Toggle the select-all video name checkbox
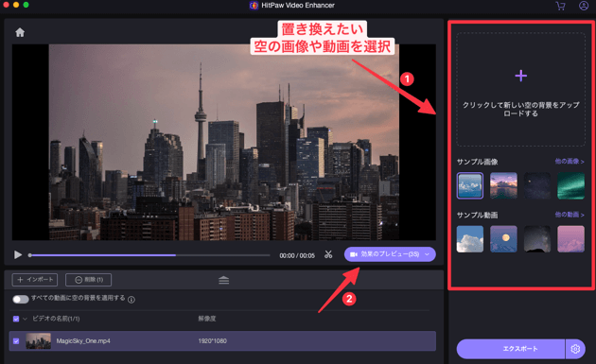The image size is (596, 364). (16, 319)
